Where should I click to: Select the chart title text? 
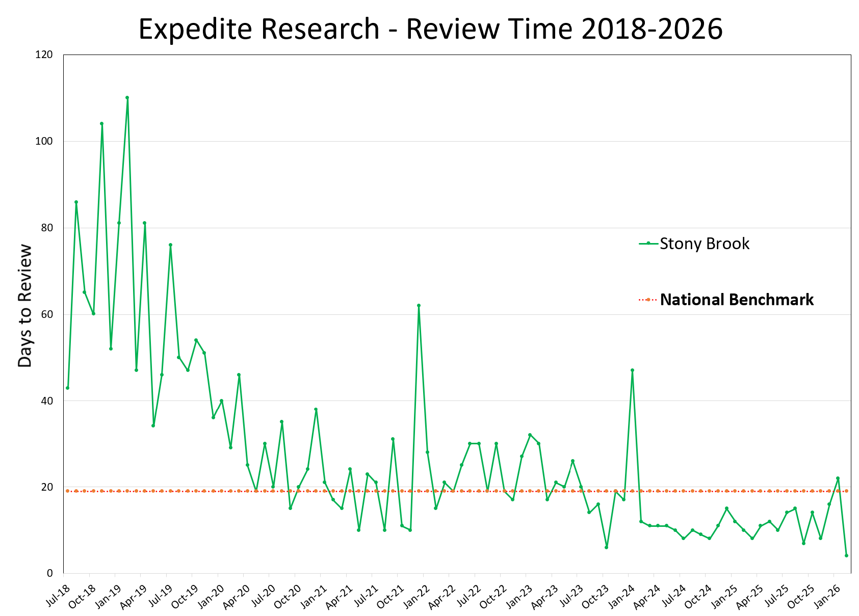430,30
